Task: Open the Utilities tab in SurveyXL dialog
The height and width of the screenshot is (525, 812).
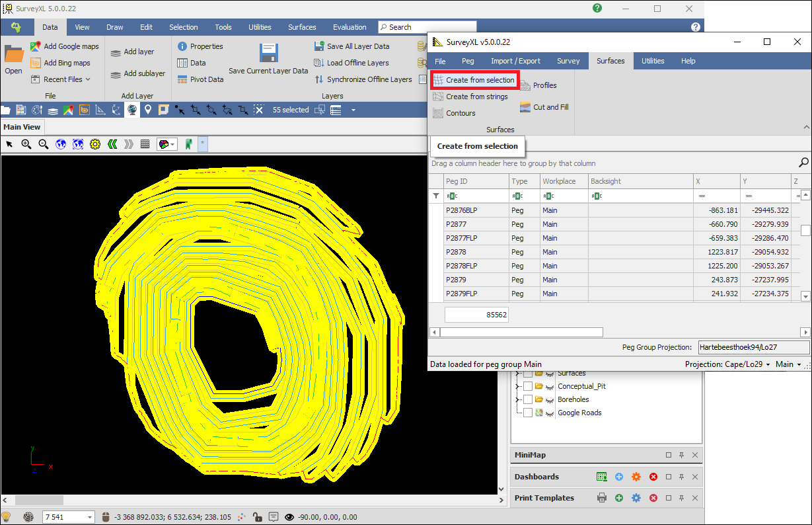Action: click(x=653, y=61)
